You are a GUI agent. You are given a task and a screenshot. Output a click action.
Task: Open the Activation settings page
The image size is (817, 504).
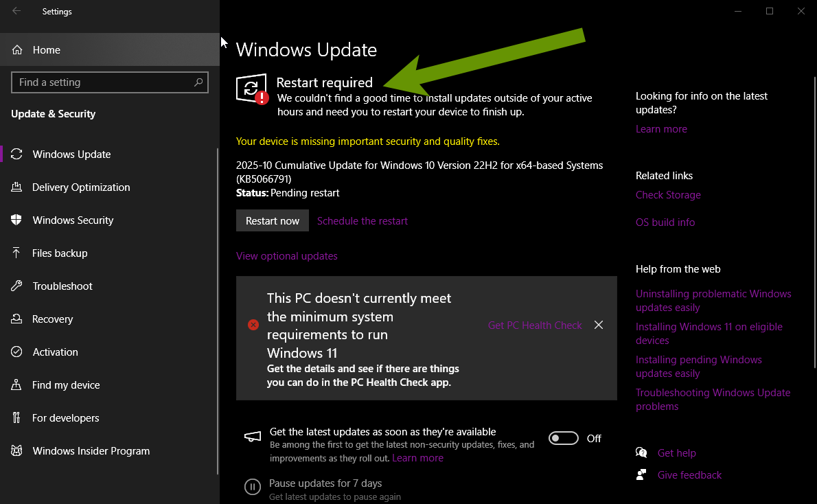click(x=55, y=352)
